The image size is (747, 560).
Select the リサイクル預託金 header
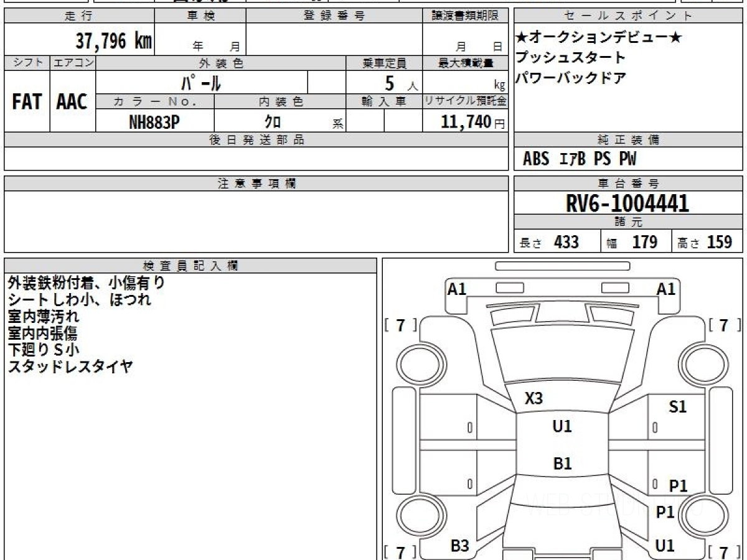tap(465, 101)
